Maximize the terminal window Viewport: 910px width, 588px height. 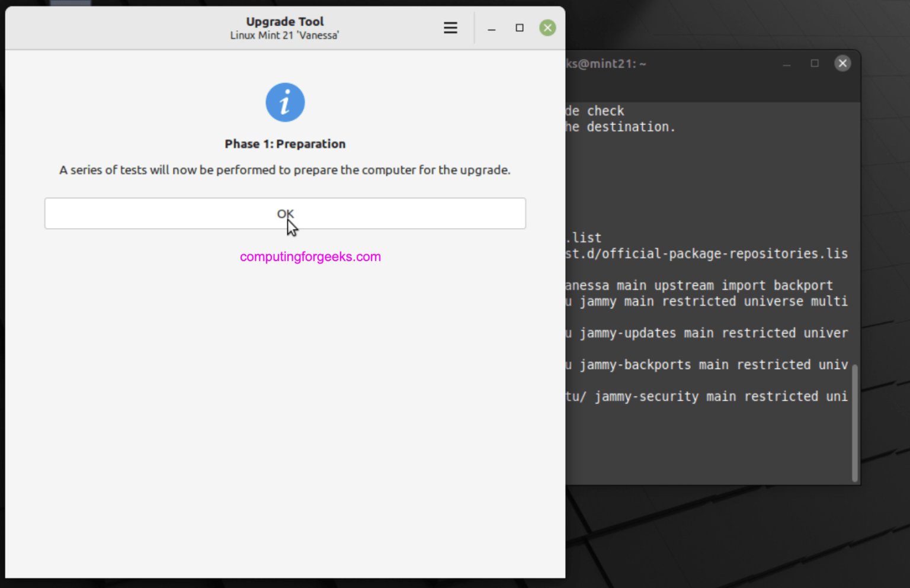815,63
